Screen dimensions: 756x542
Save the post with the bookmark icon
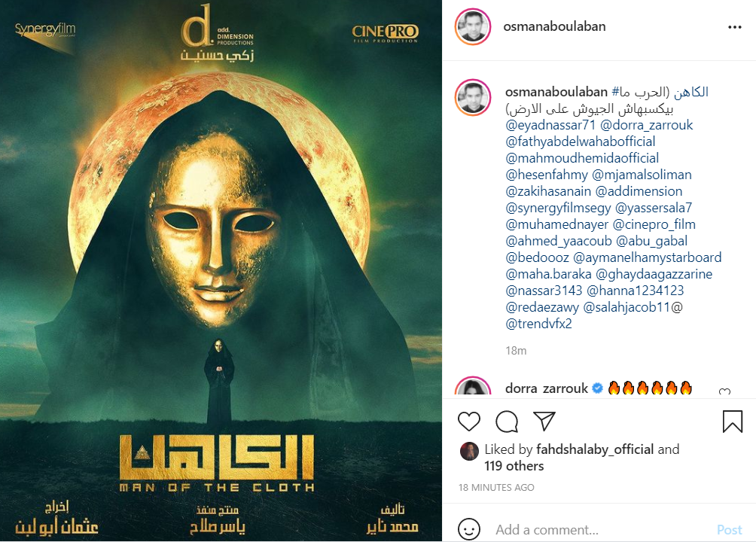click(732, 421)
